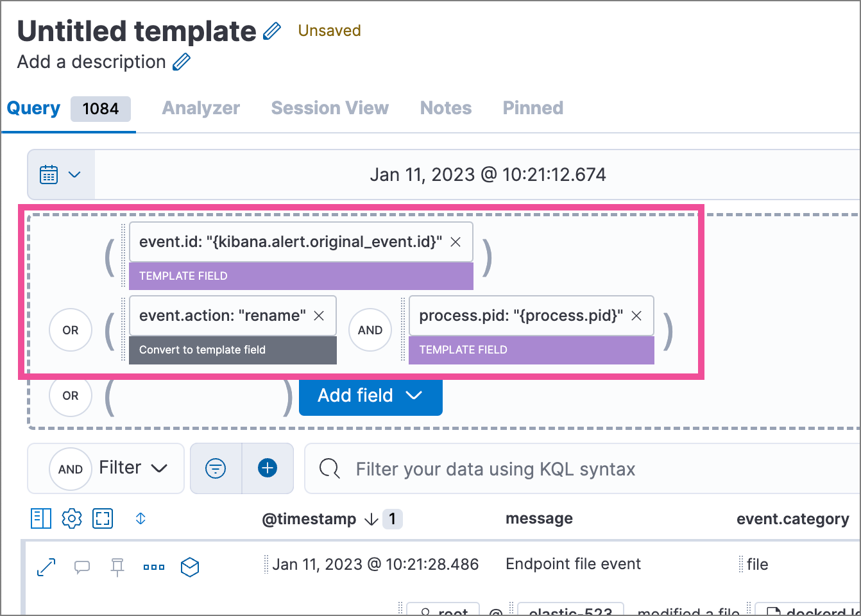Open the AND Filter dropdown
The image size is (861, 616).
[107, 468]
